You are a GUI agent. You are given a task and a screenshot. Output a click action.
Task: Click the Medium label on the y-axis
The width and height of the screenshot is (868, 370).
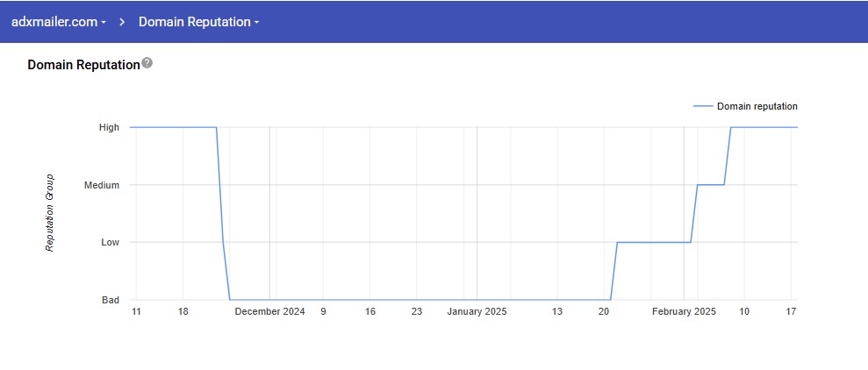[102, 185]
